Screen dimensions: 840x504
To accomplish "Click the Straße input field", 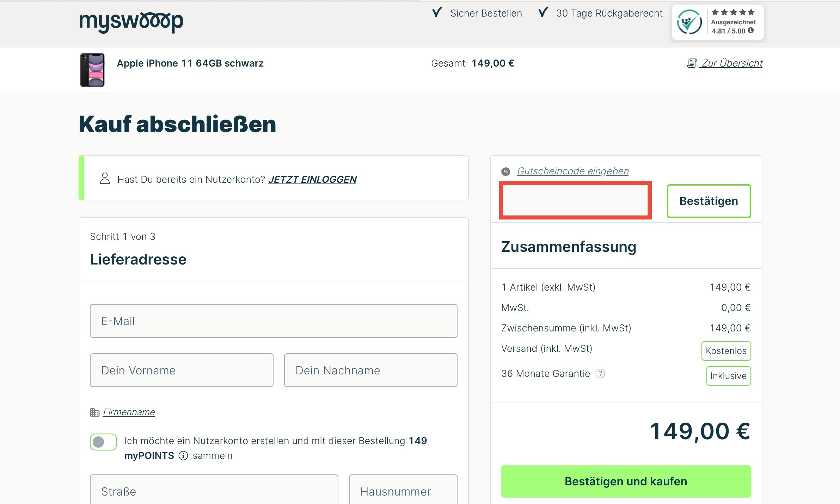I will (214, 490).
